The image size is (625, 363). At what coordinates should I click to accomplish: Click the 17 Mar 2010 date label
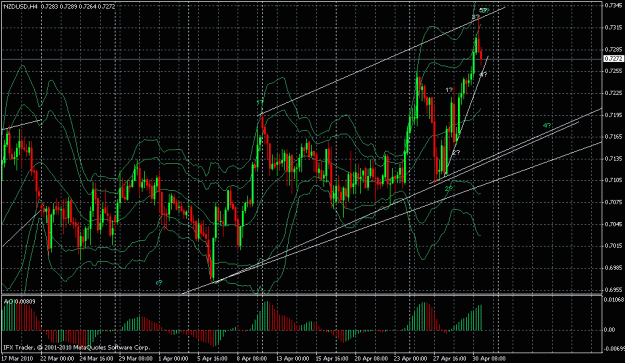coord(16,359)
